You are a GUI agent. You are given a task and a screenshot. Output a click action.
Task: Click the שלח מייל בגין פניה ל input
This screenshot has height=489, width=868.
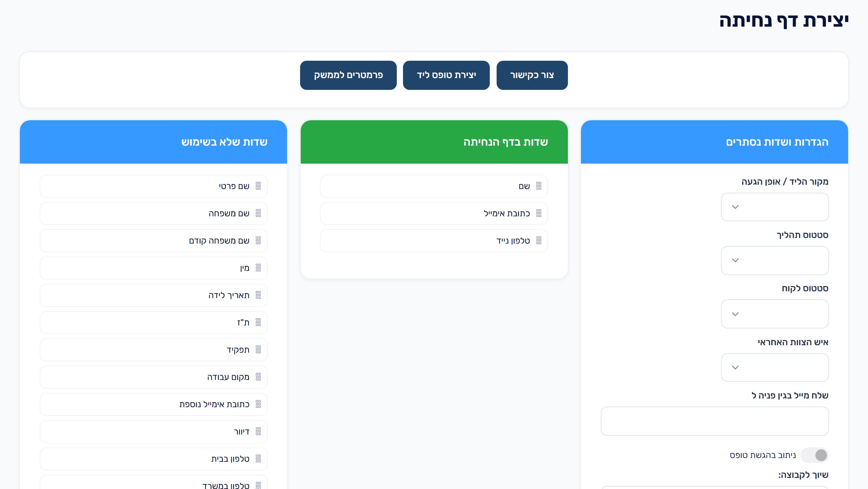[x=714, y=421]
